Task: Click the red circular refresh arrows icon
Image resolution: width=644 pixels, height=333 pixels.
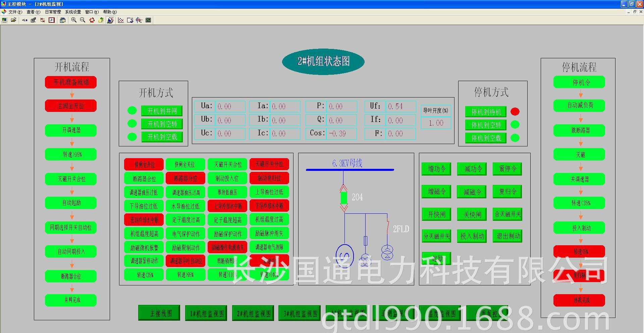Action: click(x=92, y=20)
